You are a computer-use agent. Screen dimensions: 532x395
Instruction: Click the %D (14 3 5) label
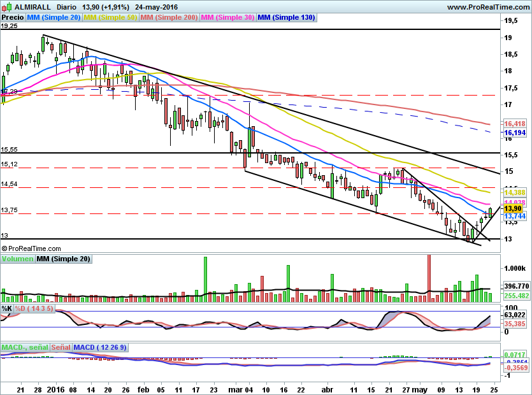(x=34, y=308)
